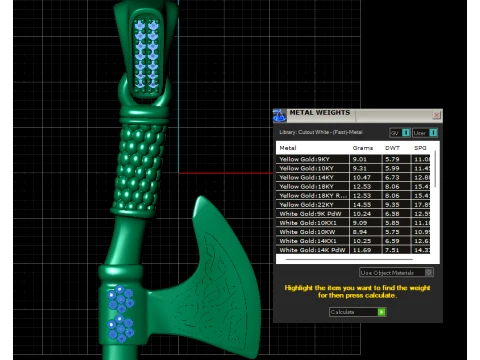Click the 11.69 grams value
This screenshot has width=480, height=360.
coord(361,250)
